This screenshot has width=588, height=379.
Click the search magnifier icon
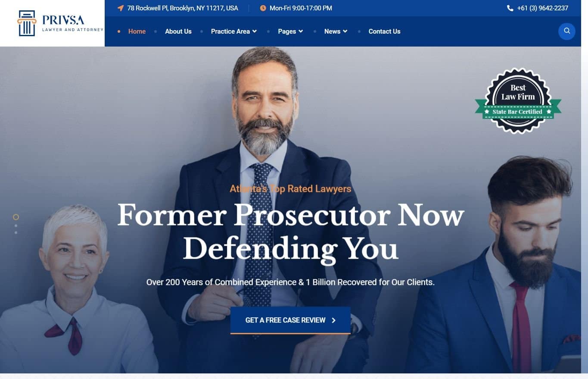566,31
